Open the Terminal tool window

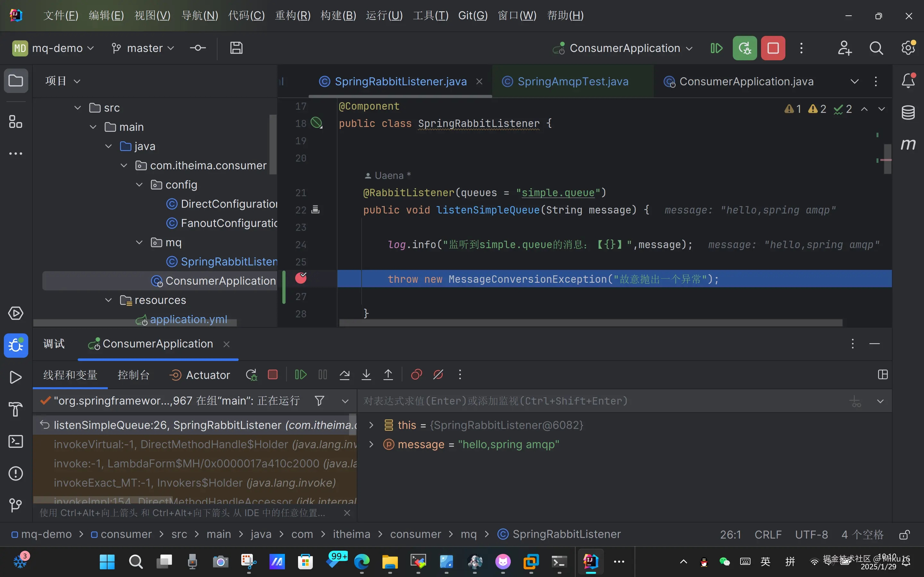[16, 441]
